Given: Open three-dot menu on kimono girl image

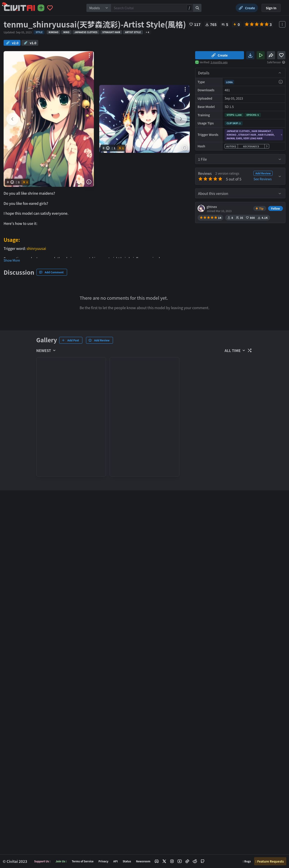Looking at the screenshot, I should [89, 55].
